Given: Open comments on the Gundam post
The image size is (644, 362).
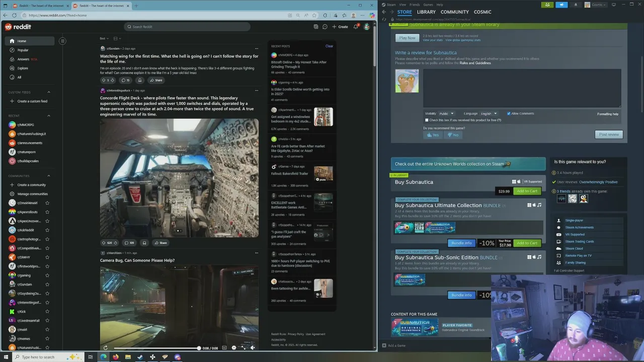Looking at the screenshot, I should 125,80.
